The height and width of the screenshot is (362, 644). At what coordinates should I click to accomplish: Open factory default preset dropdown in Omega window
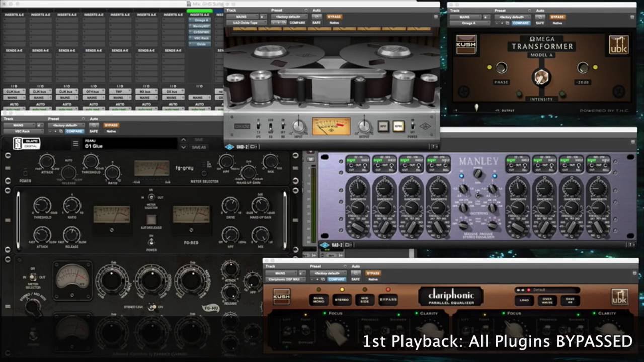click(512, 17)
